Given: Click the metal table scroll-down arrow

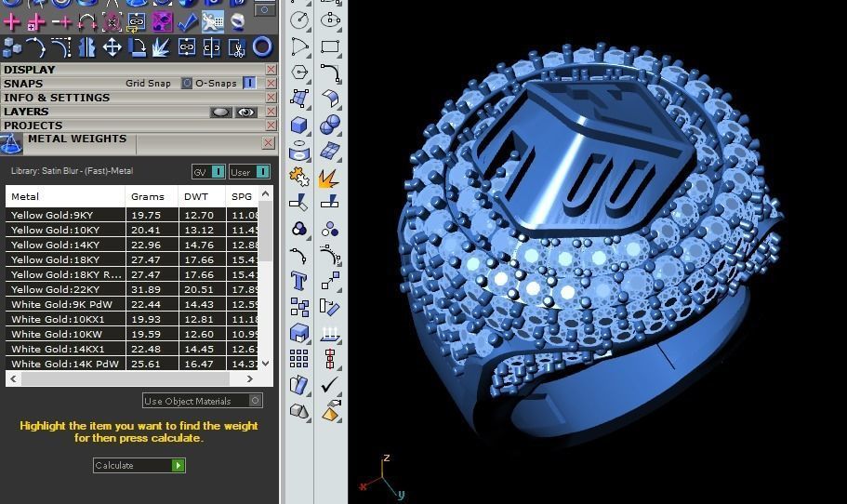Looking at the screenshot, I should [265, 364].
